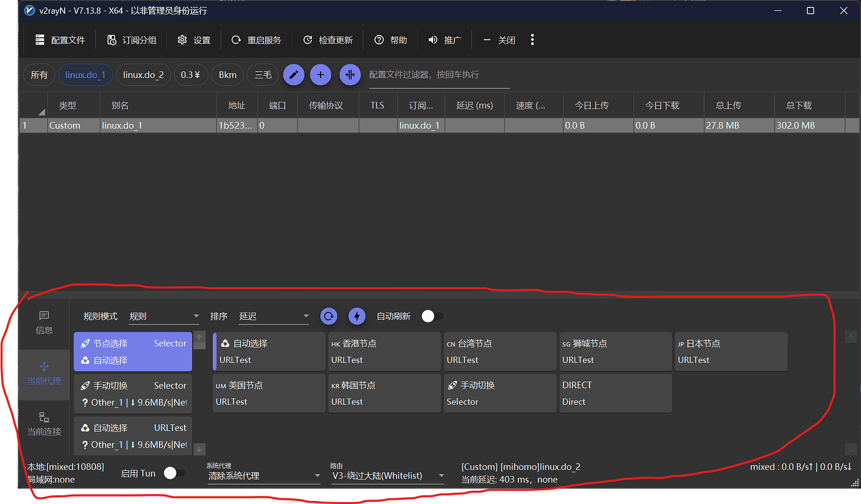Click the pencil edit subscription group icon
This screenshot has height=504, width=861.
pos(294,75)
